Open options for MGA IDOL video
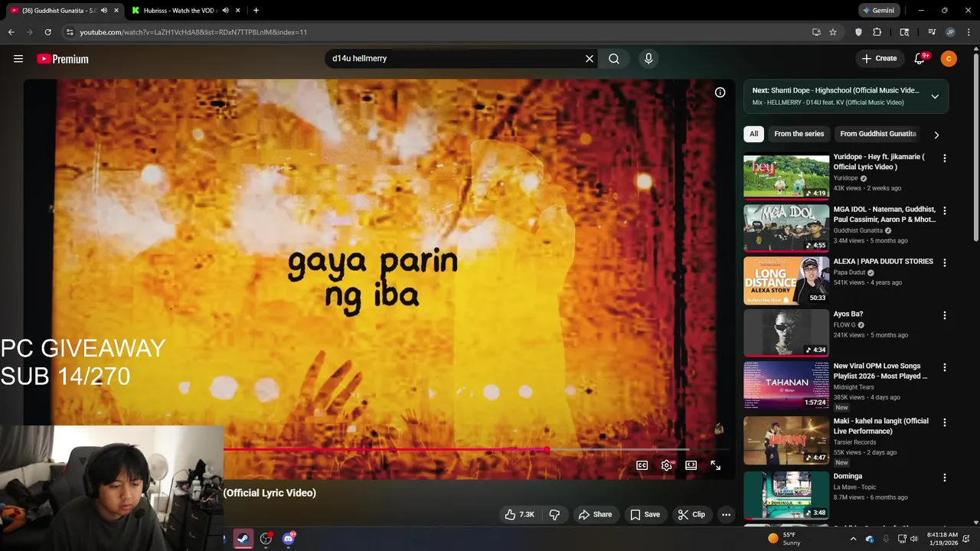Viewport: 980px width, 551px height. [944, 210]
